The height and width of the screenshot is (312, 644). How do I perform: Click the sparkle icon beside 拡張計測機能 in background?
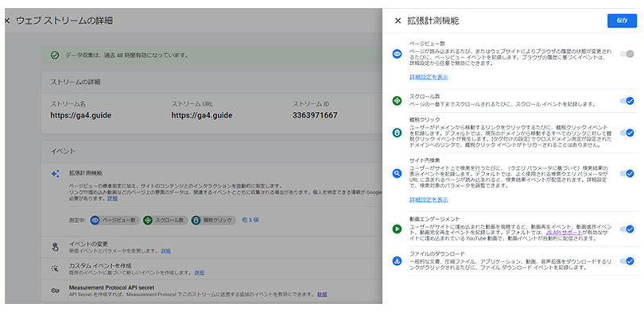coord(55,174)
